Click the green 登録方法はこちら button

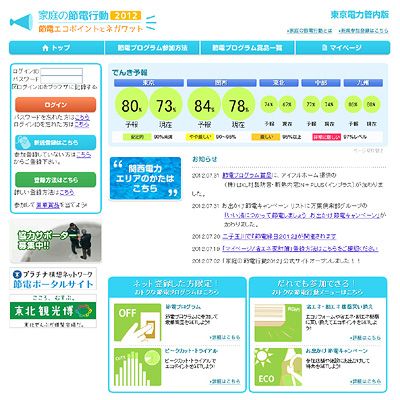[x=56, y=180]
